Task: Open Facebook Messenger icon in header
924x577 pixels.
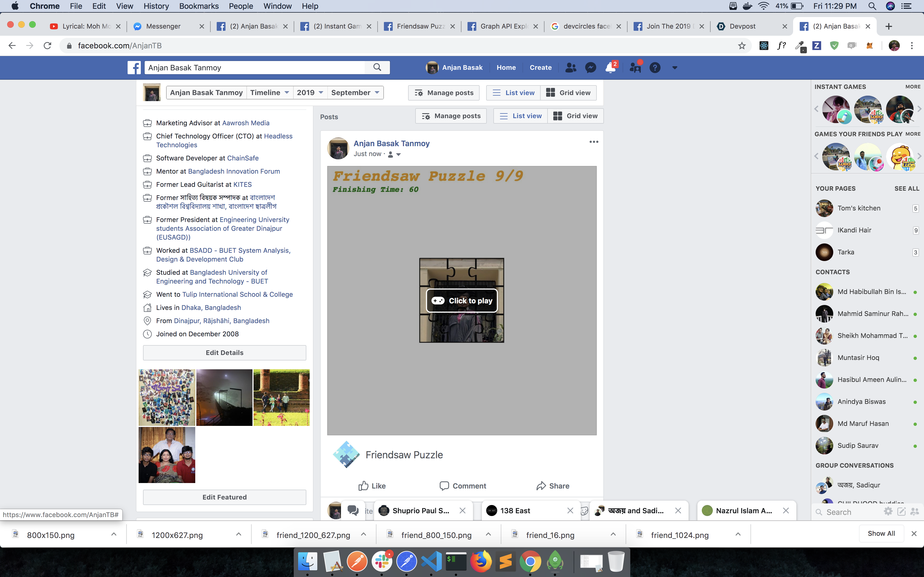Action: 590,68
